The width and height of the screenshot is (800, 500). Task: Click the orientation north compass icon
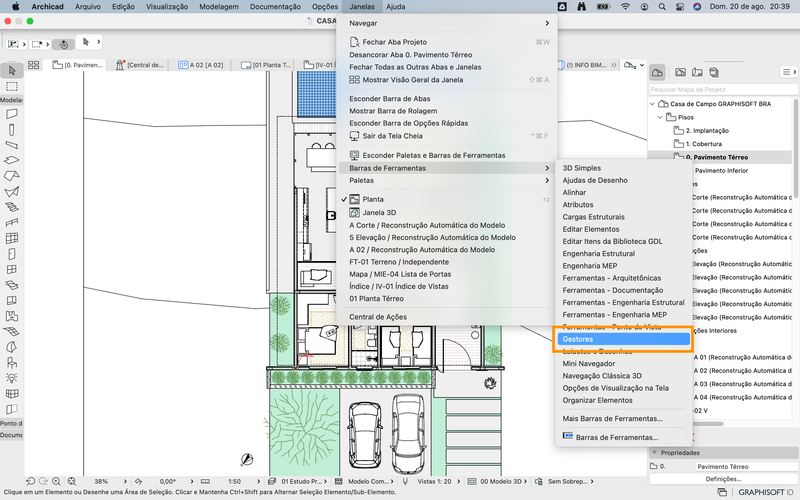(x=247, y=459)
